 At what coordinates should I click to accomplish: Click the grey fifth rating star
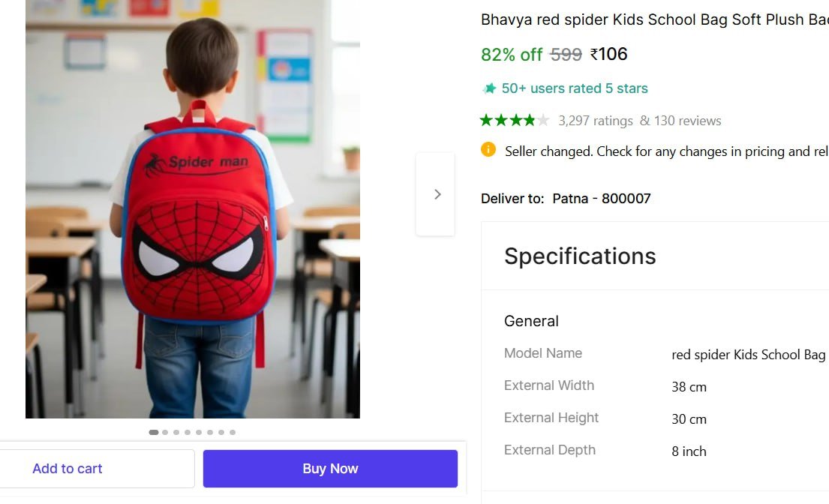543,120
